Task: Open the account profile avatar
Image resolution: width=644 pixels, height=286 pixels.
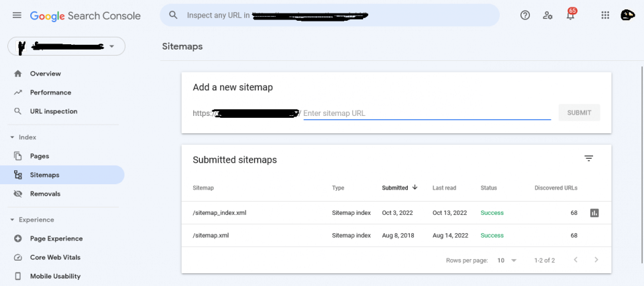Action: 627,15
